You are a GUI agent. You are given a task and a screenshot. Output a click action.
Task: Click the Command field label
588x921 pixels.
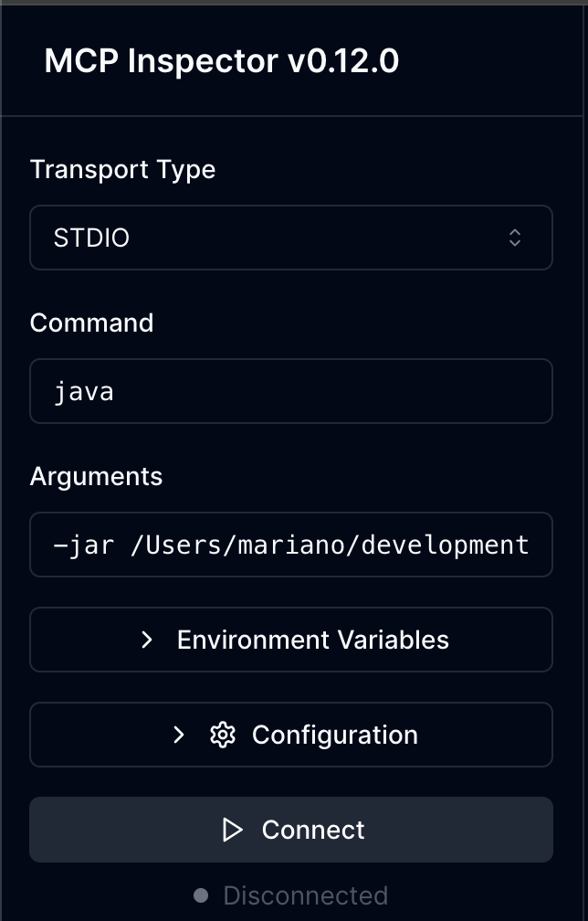pos(91,323)
